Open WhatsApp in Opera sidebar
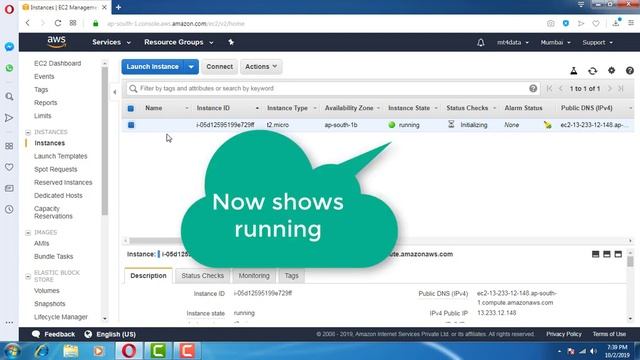Image resolution: width=640 pixels, height=360 pixels. pos(9,68)
